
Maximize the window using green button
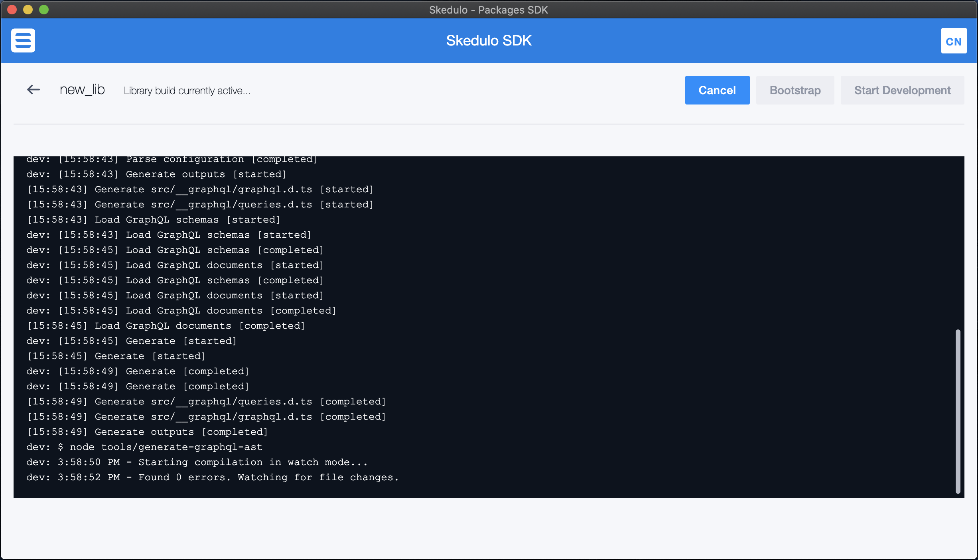(44, 10)
